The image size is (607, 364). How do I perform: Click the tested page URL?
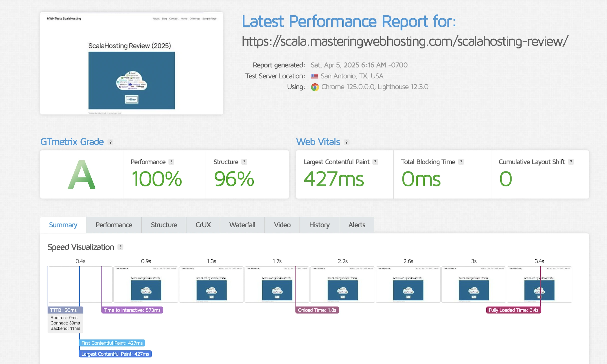[405, 41]
